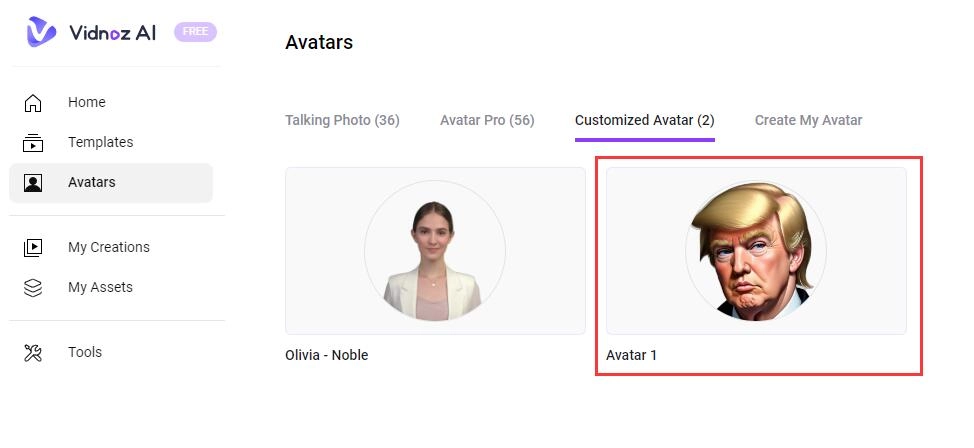Select the Customized Avatar (2) tab
Screen dimensions: 974x448
[x=644, y=120]
